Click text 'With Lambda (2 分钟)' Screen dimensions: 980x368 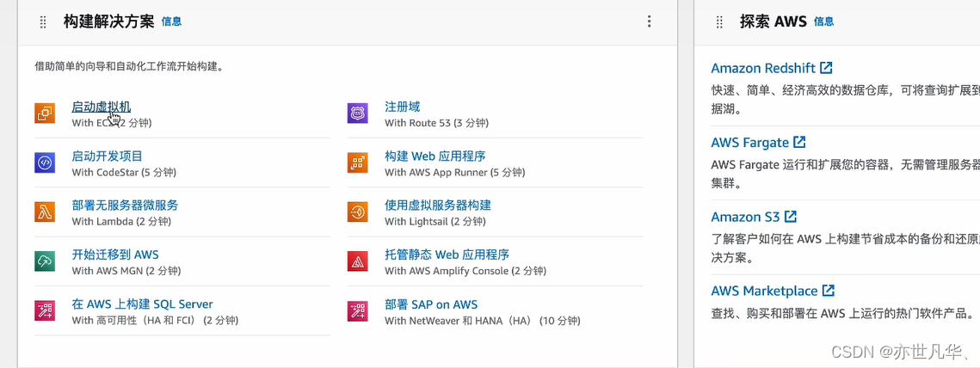pos(121,222)
